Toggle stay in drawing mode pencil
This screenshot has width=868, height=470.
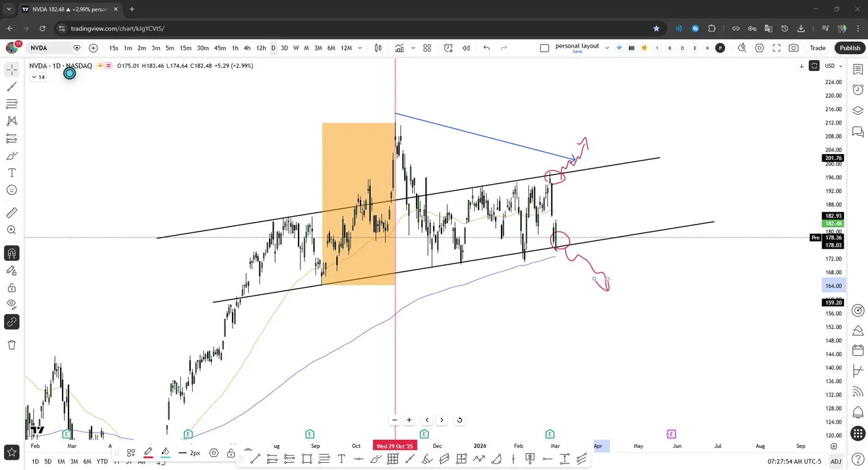(x=12, y=270)
